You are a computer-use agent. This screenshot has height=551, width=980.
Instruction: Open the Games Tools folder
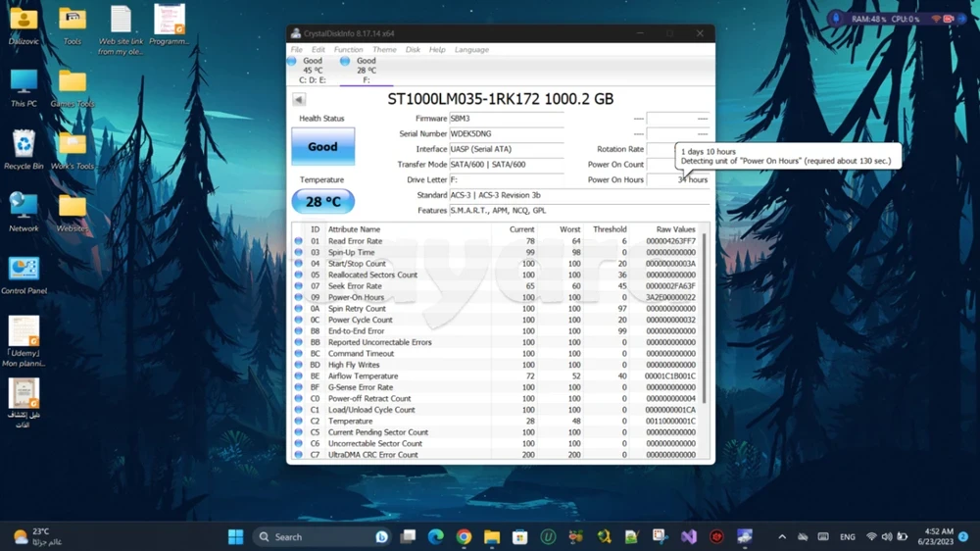73,84
